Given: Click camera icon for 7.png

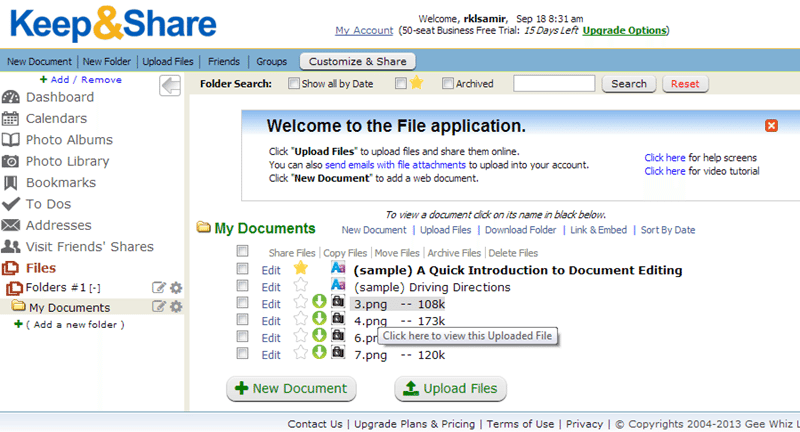Looking at the screenshot, I should (x=338, y=352).
